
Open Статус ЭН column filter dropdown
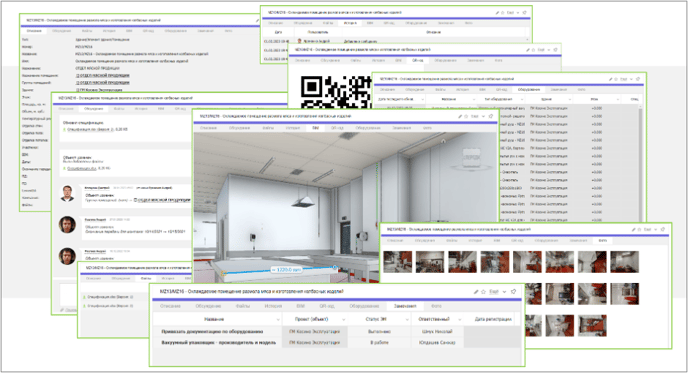tap(408, 319)
